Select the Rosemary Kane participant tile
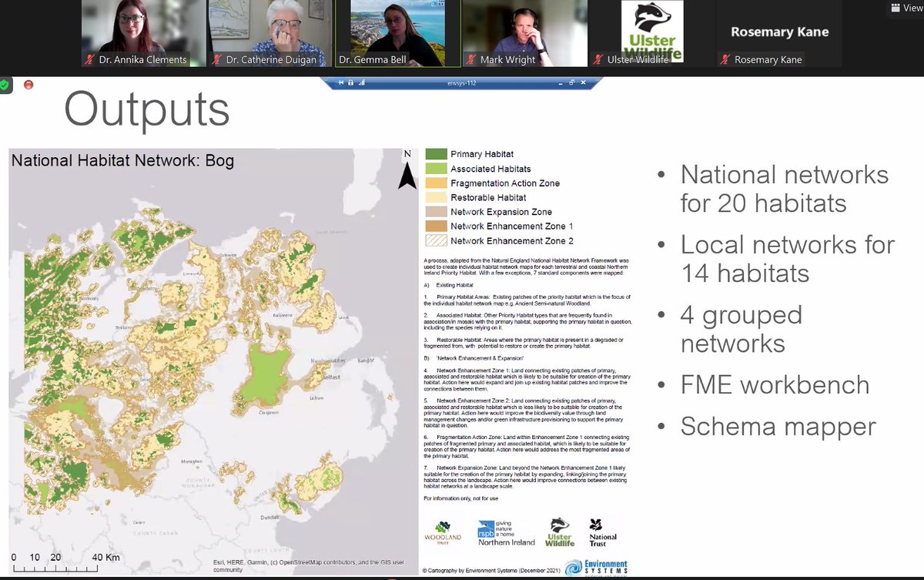Viewport: 924px width, 580px height. pos(778,33)
